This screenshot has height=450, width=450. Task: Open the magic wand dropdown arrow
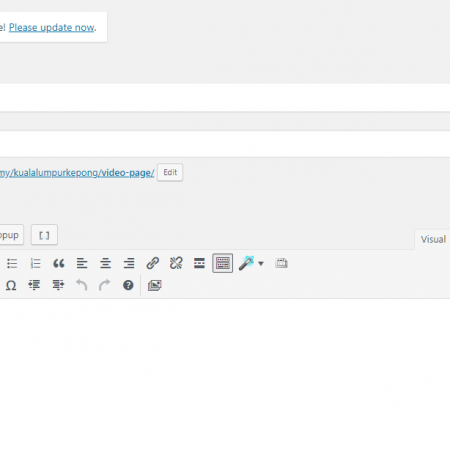261,264
